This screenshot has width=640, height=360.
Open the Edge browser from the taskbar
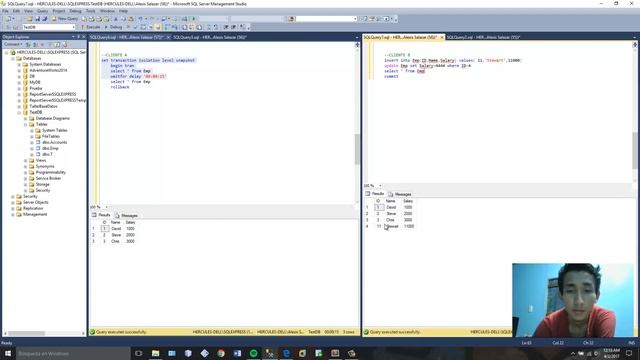[286, 353]
